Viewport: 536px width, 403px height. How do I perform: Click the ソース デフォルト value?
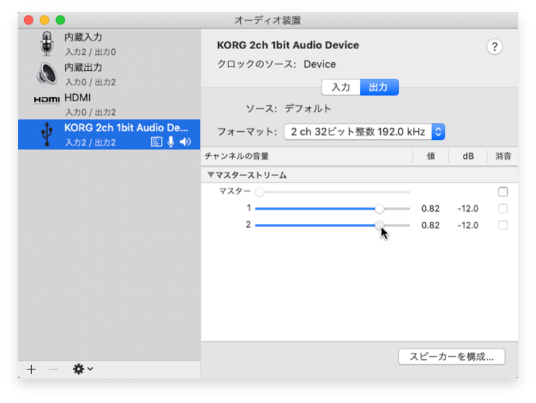click(x=308, y=109)
